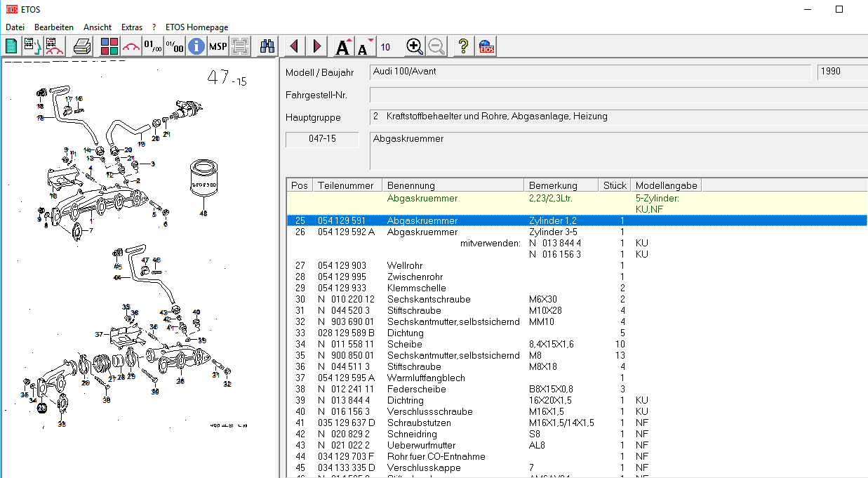The width and height of the screenshot is (868, 478).
Task: Select row 27 Wellrohr in parts list
Action: pos(407,266)
